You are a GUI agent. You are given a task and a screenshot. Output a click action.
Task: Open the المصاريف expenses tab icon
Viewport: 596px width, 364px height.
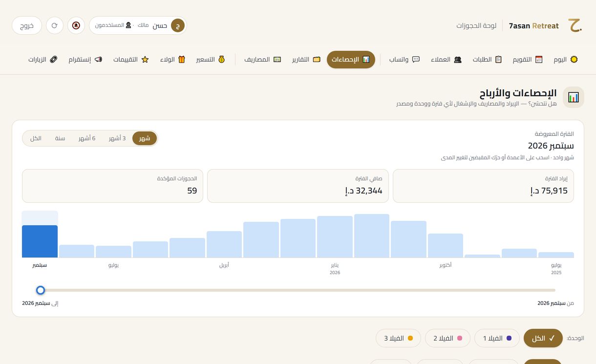[x=277, y=60]
